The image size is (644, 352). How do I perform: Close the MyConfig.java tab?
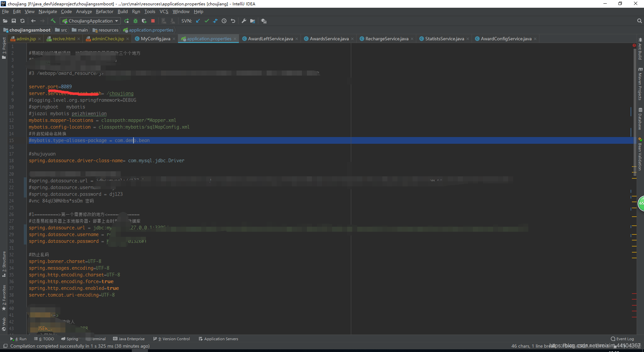(x=174, y=39)
